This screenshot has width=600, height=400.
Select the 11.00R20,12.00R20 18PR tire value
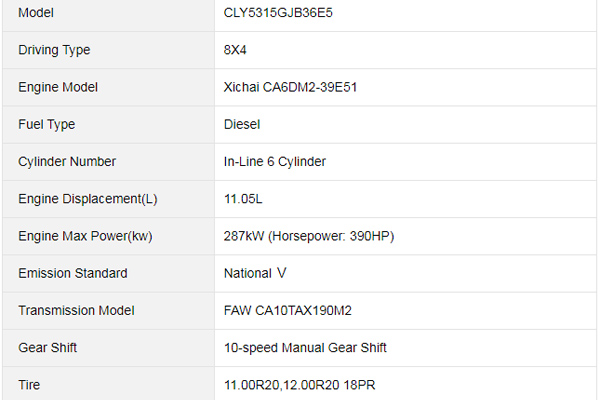tap(300, 385)
